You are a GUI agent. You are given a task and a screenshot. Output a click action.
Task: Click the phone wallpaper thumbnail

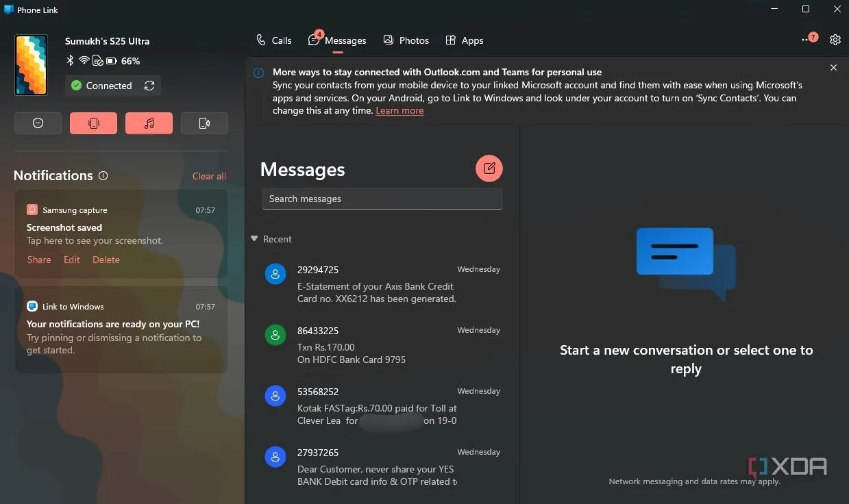tap(31, 65)
